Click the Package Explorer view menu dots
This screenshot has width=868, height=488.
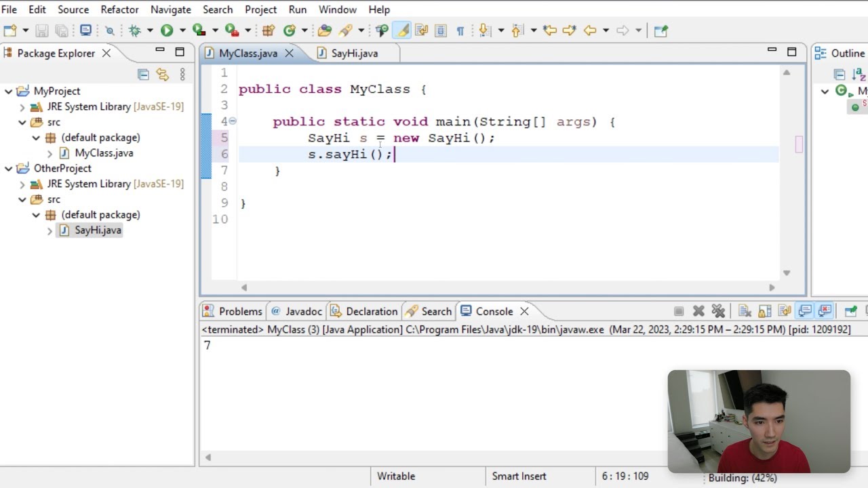point(182,75)
